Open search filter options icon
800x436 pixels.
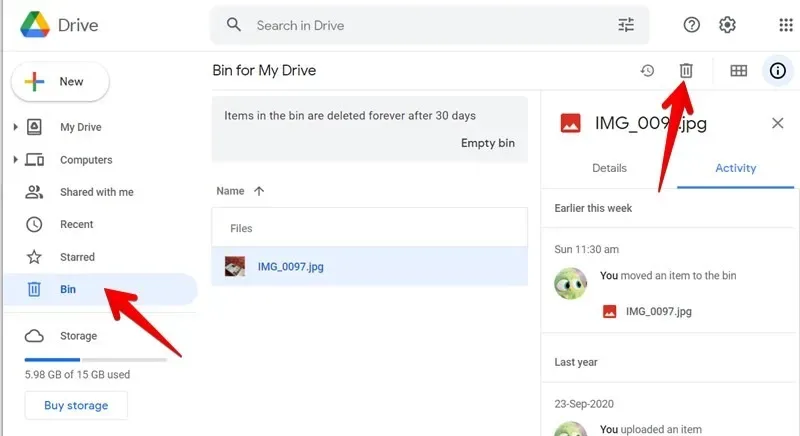[626, 24]
